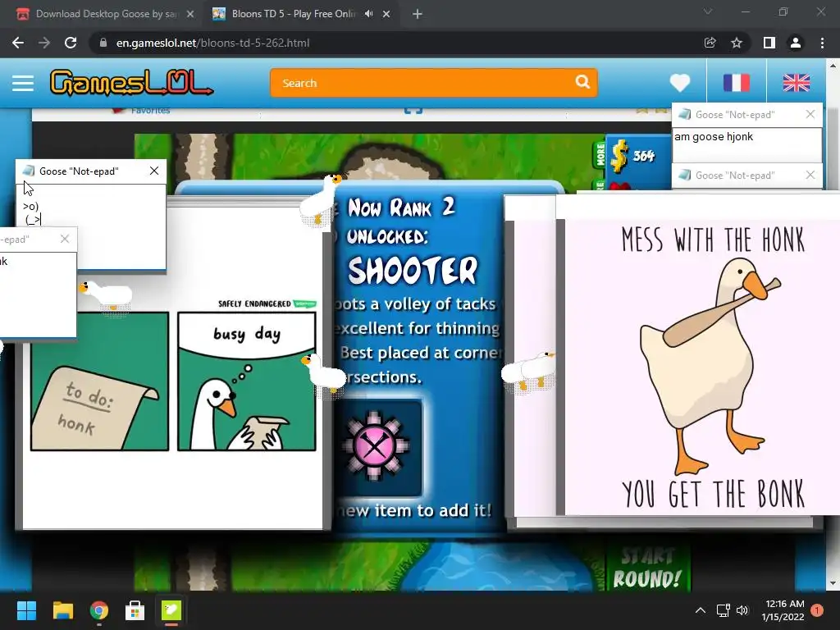Close the 'am goose hjonk' notepad
840x630 pixels.
(810, 114)
